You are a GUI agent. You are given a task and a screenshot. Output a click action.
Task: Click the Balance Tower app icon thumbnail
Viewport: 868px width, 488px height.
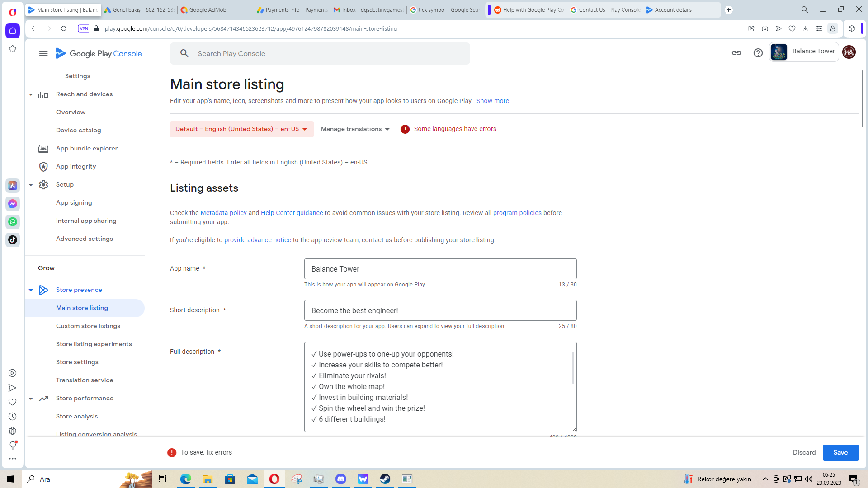(x=779, y=52)
